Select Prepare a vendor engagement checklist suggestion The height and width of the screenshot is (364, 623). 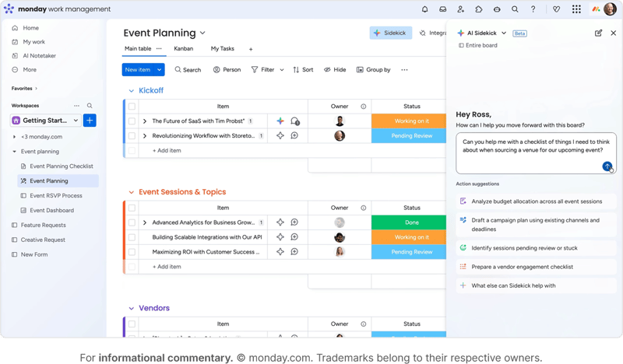[x=522, y=267]
